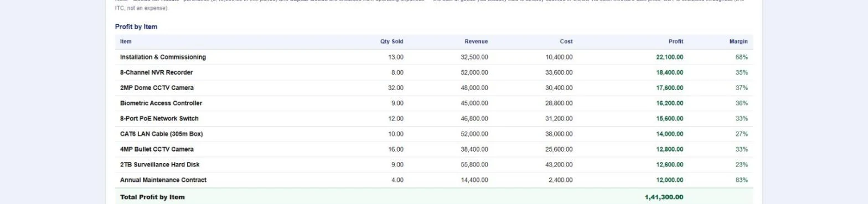Click the total profit value 1,41,300.00
Image resolution: width=868 pixels, height=204 pixels.
664,197
